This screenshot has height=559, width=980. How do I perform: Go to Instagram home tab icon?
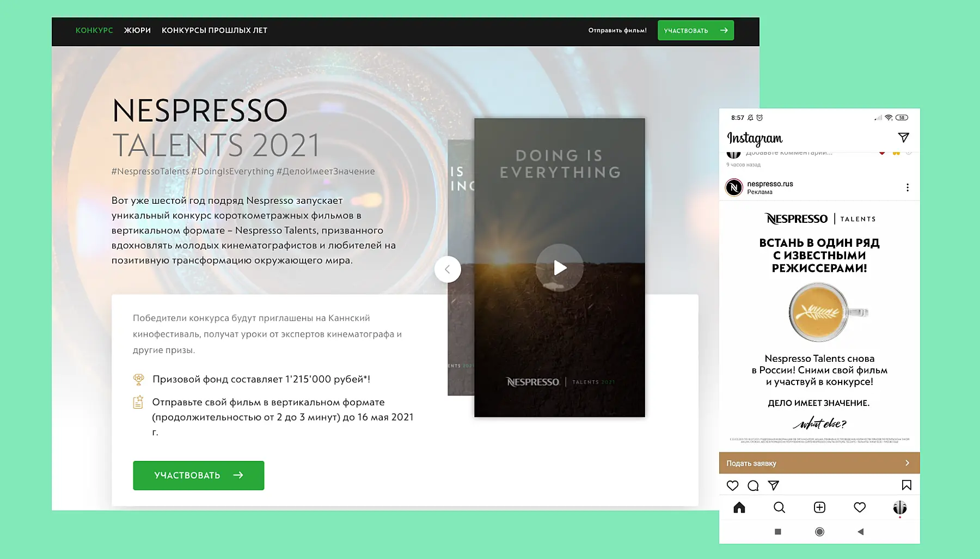coord(739,508)
